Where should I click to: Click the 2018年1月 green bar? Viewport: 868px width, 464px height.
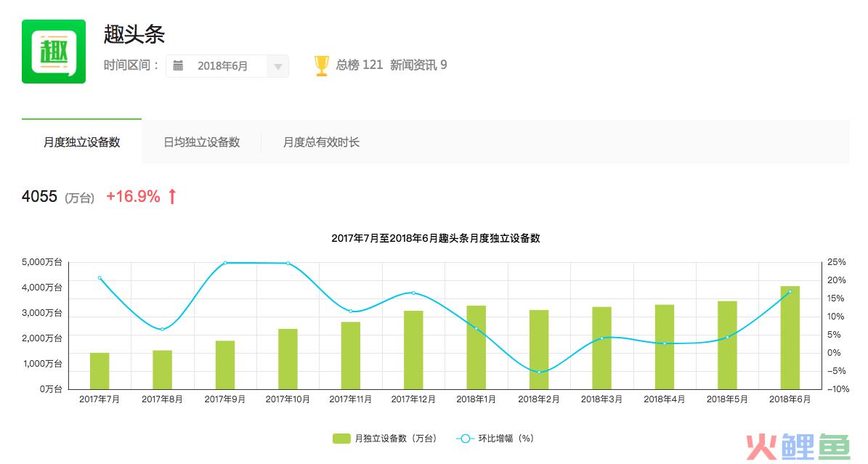[476, 347]
